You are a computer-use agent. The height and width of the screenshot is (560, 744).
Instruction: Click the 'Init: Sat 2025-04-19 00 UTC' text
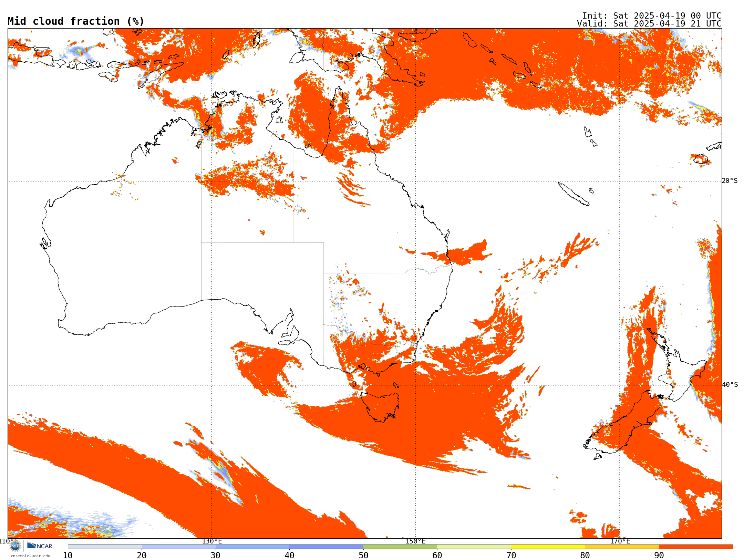[x=652, y=16]
